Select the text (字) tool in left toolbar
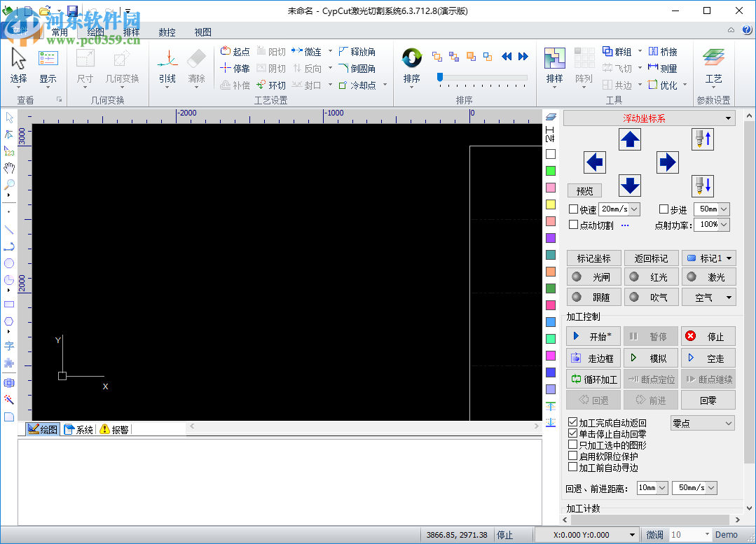This screenshot has width=756, height=544. point(9,345)
